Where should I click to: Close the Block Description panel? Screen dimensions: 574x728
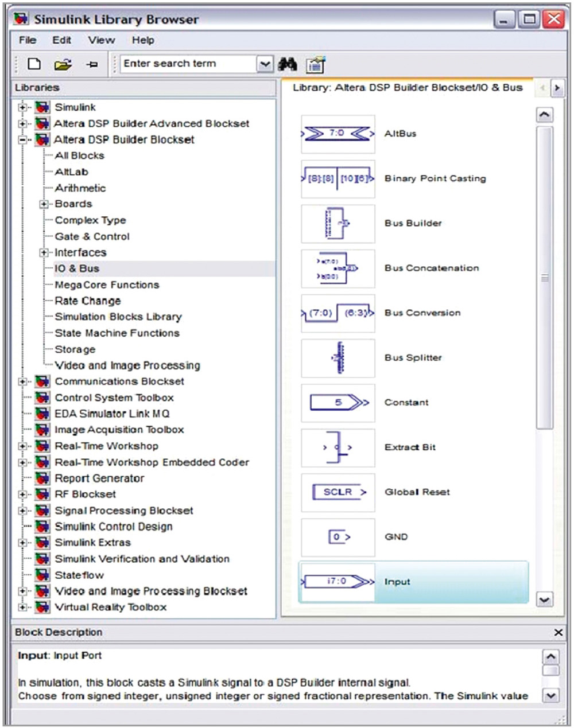click(x=559, y=632)
